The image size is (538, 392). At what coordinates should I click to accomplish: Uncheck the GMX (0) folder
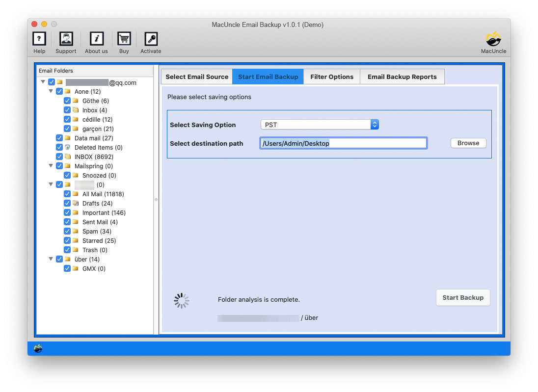tap(67, 268)
